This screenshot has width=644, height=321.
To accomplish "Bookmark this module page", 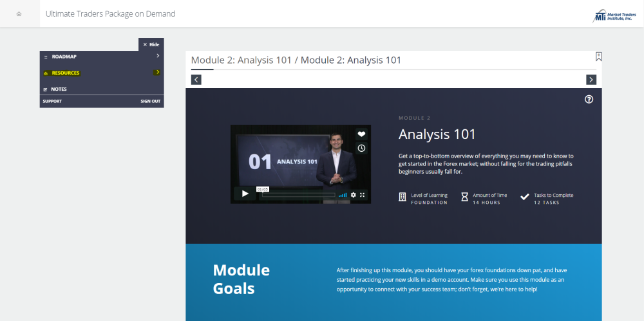I will coord(598,57).
